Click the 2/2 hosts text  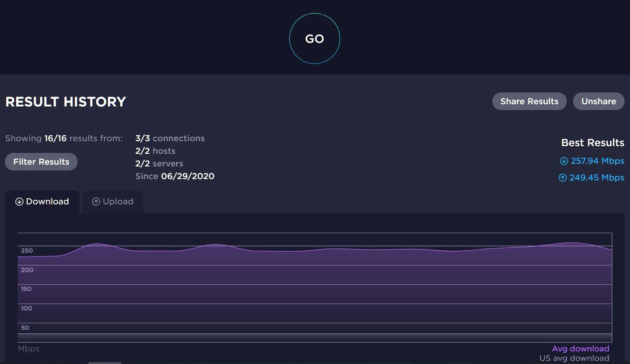pos(155,151)
